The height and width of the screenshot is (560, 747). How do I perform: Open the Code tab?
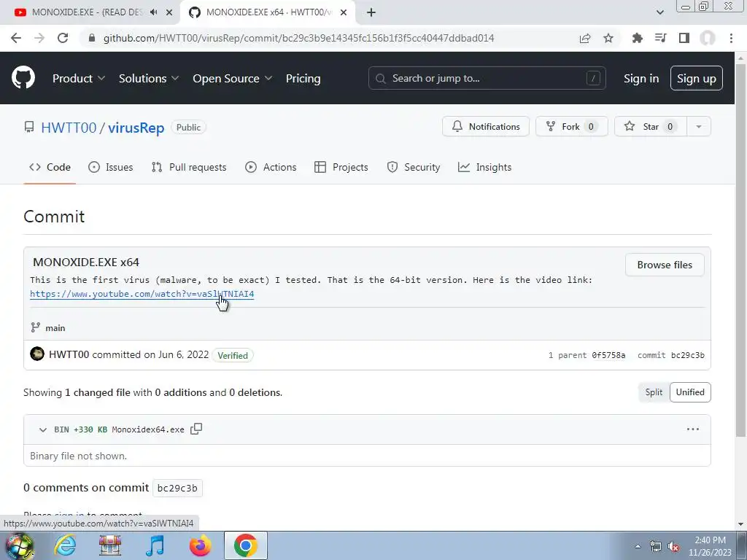click(x=50, y=167)
